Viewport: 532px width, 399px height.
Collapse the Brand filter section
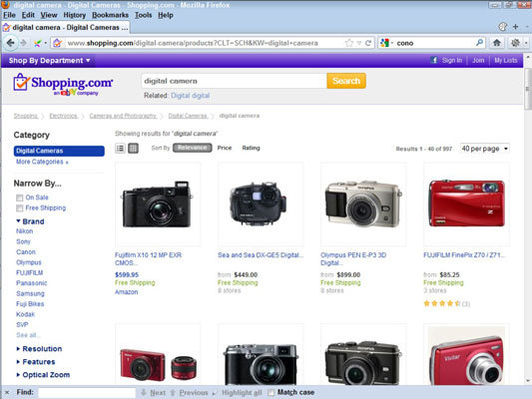(31, 221)
